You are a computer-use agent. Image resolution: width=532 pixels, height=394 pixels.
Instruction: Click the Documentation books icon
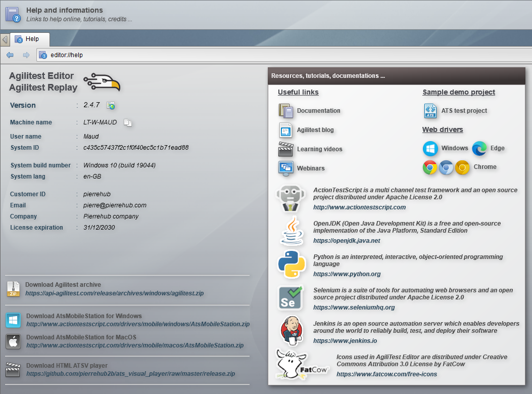click(x=285, y=111)
